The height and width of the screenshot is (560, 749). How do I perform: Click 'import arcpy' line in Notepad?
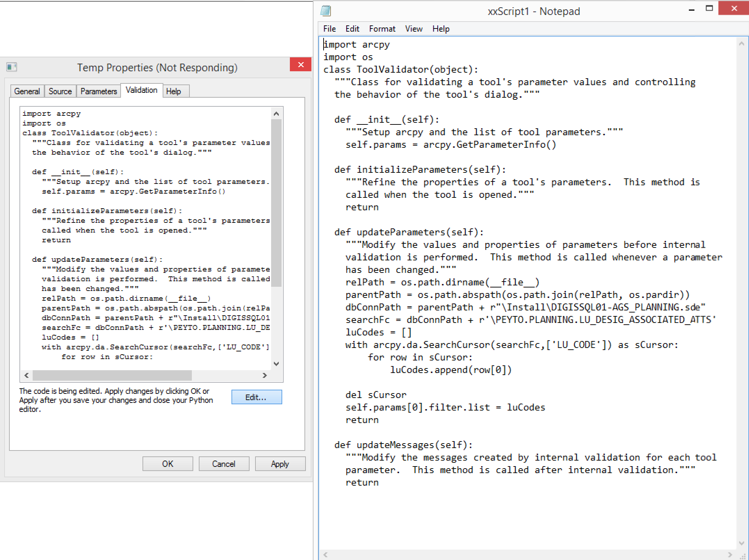[x=357, y=45]
